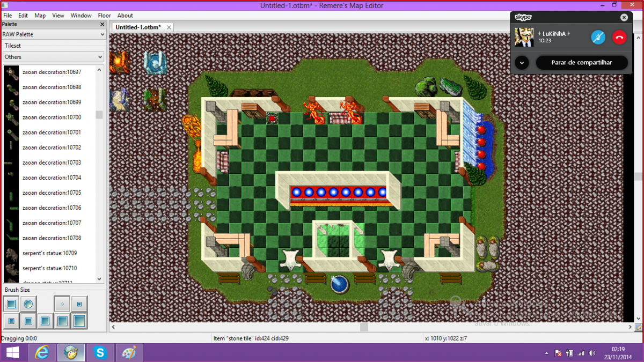Open Paint from the taskbar
Image resolution: width=644 pixels, height=362 pixels.
tap(129, 353)
